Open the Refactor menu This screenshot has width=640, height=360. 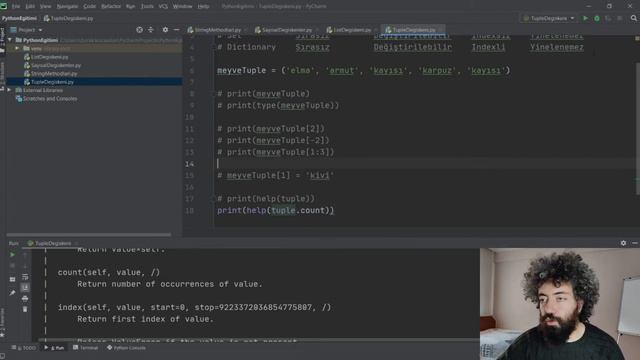111,6
